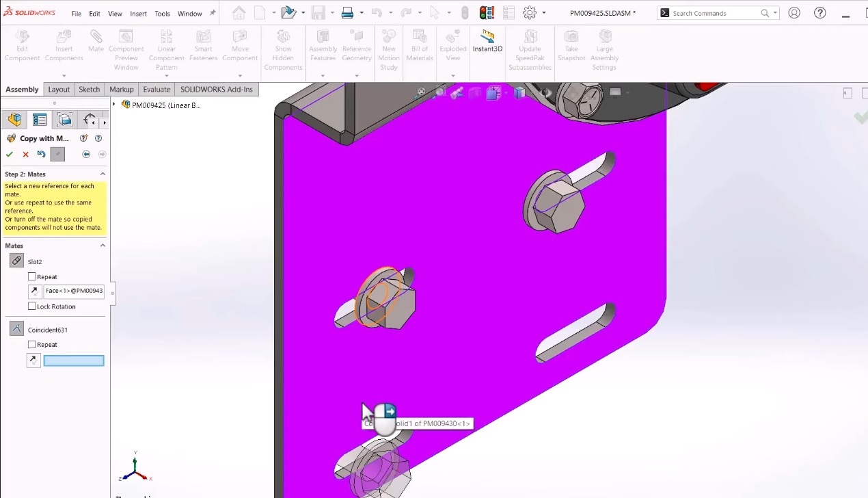The image size is (868, 498).
Task: Toggle the Instant3D tool
Action: (x=487, y=41)
